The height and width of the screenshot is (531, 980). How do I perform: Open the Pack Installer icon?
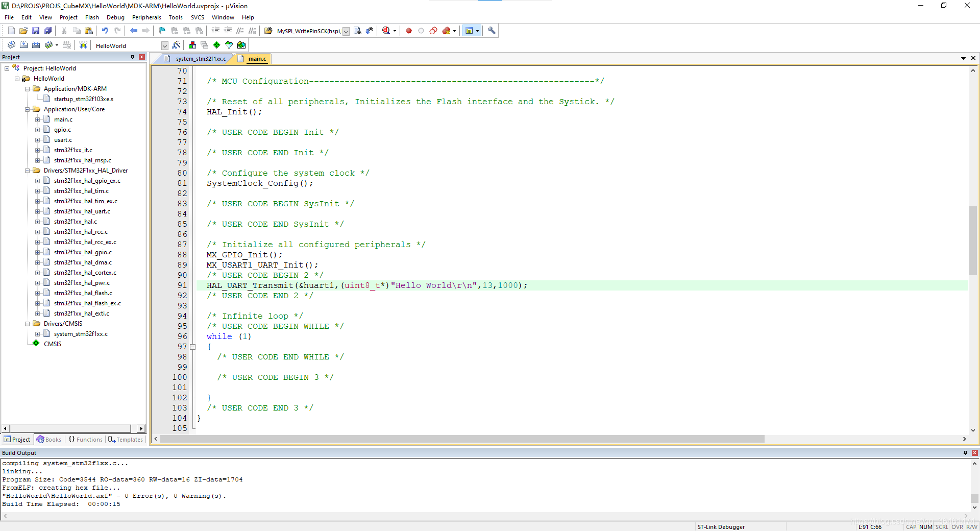click(241, 45)
